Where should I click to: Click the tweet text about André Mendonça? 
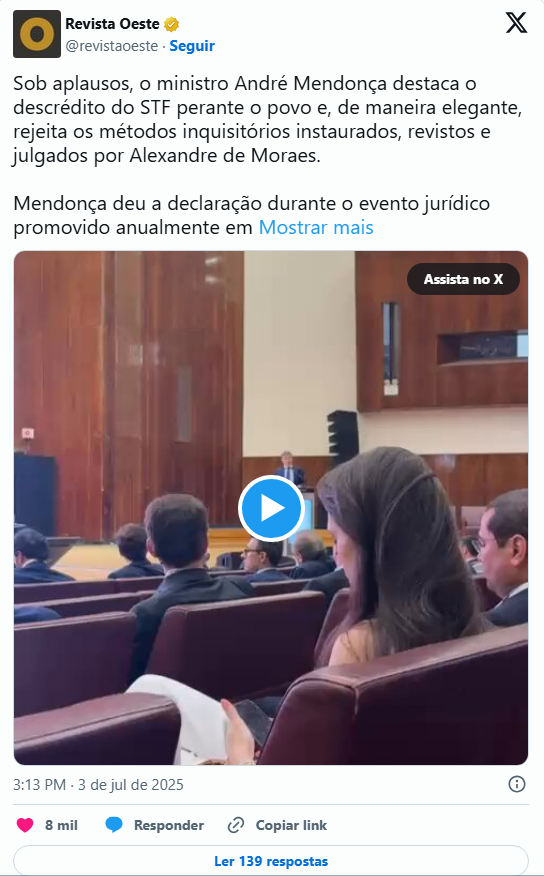point(268,120)
